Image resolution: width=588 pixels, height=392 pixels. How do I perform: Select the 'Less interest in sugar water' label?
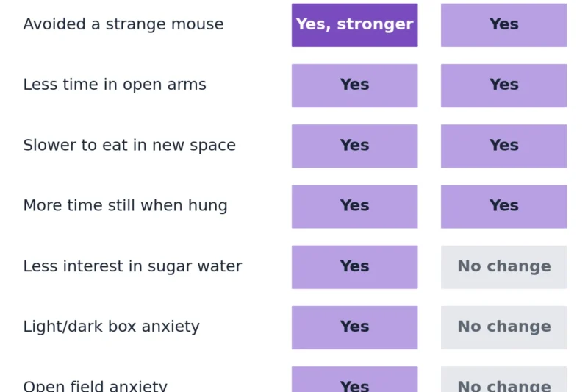coord(133,266)
